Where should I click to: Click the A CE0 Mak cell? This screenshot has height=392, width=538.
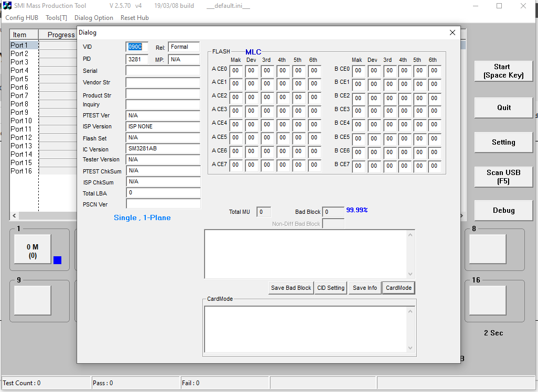coord(236,71)
